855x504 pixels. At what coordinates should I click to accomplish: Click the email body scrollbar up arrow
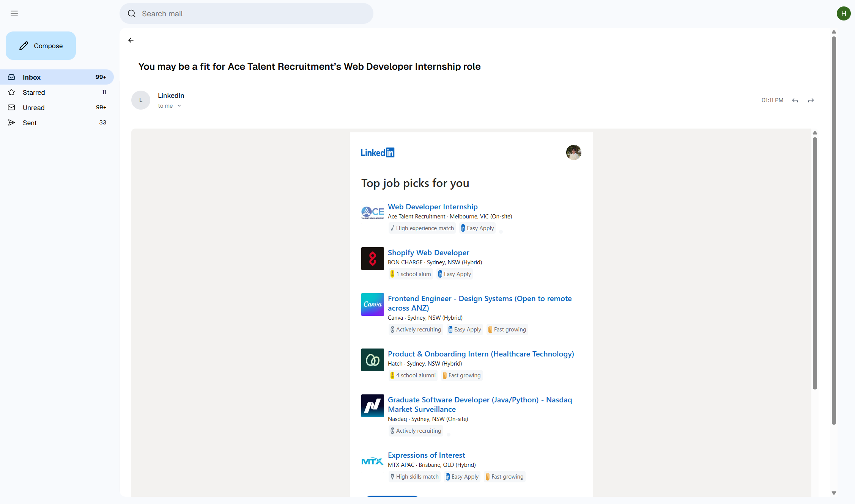(x=815, y=133)
